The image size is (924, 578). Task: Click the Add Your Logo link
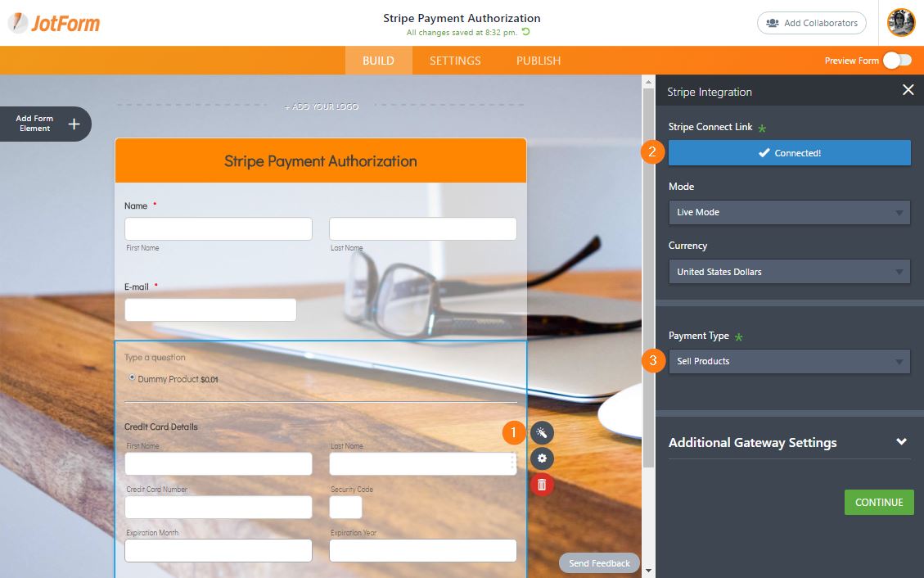click(321, 106)
